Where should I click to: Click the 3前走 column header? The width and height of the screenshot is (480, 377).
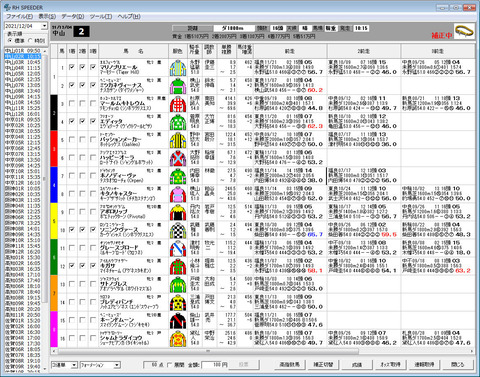pos(438,51)
